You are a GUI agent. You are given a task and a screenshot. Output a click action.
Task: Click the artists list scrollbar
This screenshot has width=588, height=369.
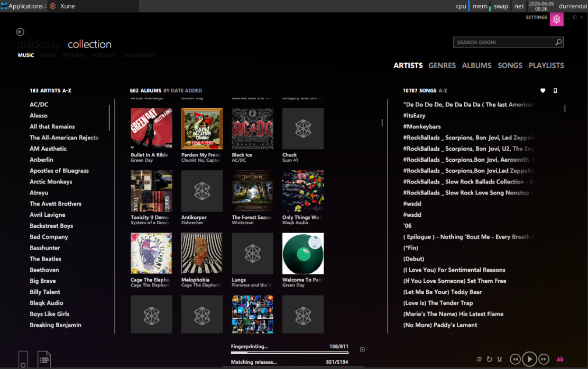tap(109, 118)
